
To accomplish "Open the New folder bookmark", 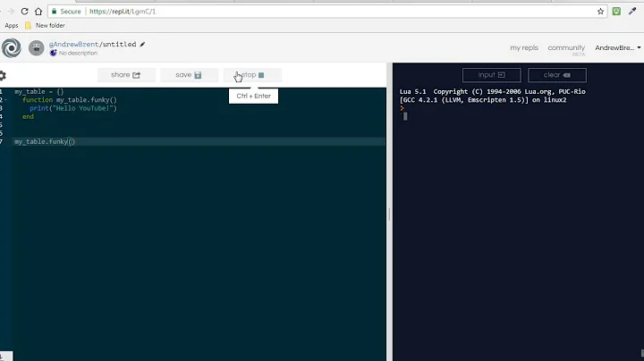I will (x=45, y=25).
